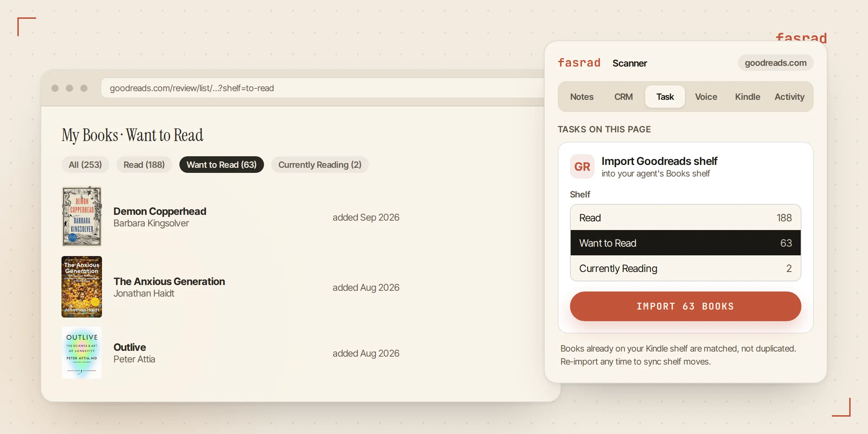Click the 'Scanner' panel title

pos(630,63)
